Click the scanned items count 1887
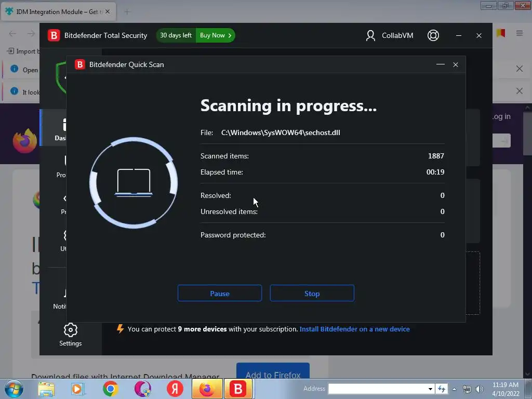 [436, 156]
